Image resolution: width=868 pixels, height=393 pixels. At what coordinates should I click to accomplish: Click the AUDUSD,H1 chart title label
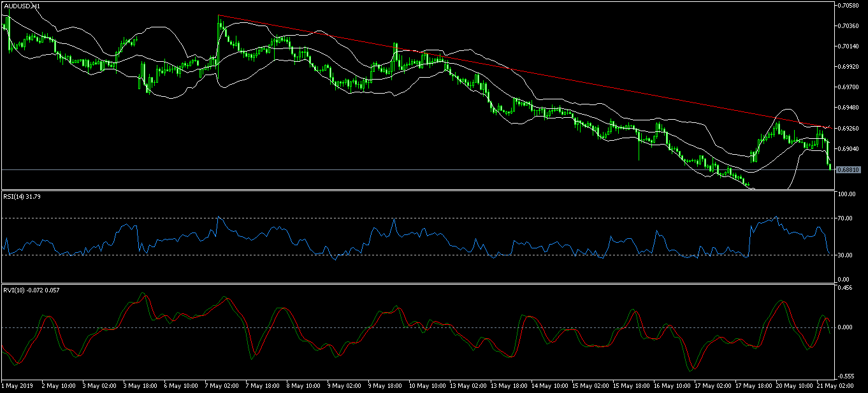tap(22, 6)
